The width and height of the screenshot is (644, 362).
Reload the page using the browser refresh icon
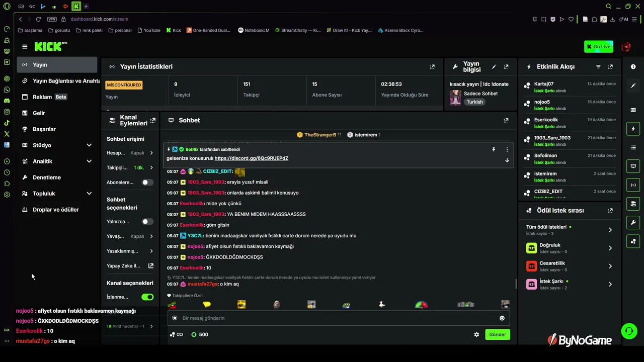(39, 19)
